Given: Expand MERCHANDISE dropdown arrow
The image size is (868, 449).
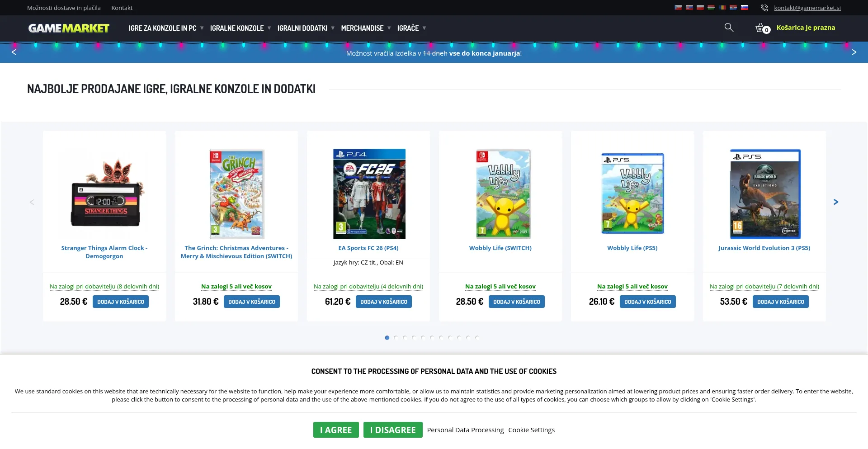Looking at the screenshot, I should click(389, 28).
